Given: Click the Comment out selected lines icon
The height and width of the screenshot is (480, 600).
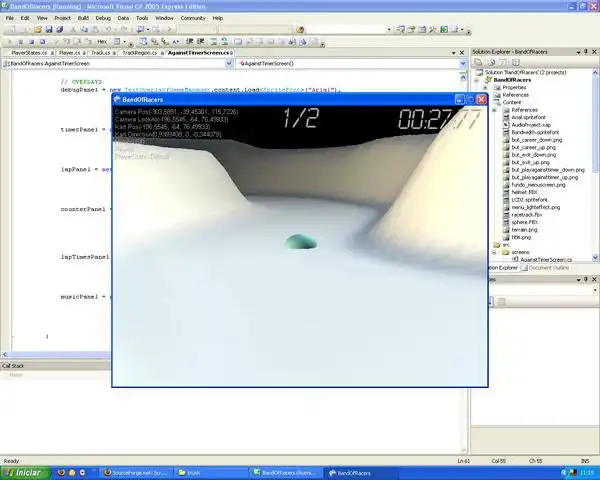Looking at the screenshot, I should pos(214,41).
